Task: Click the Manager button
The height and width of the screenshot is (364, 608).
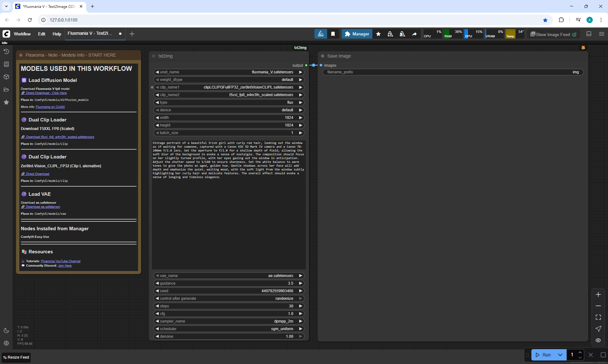Action: [357, 34]
